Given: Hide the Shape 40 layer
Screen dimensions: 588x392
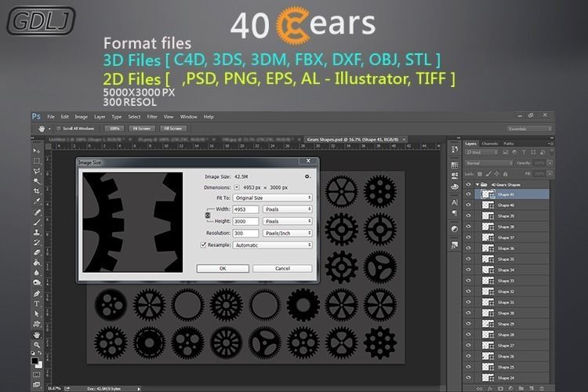Looking at the screenshot, I should (x=468, y=205).
